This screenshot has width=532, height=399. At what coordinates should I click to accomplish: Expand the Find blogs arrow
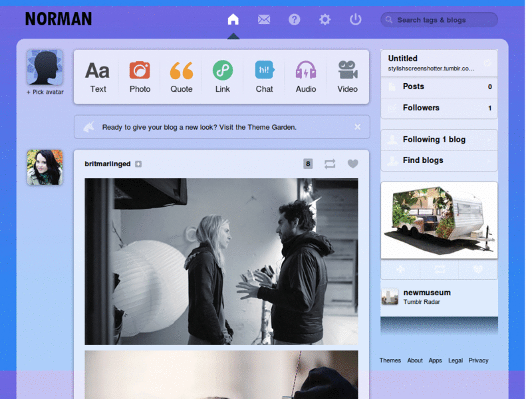click(489, 161)
